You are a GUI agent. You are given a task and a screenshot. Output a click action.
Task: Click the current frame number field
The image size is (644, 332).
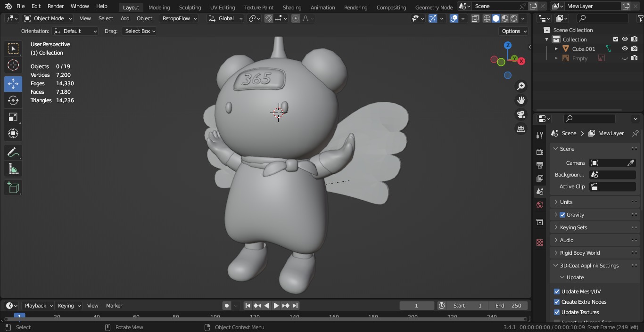416,306
